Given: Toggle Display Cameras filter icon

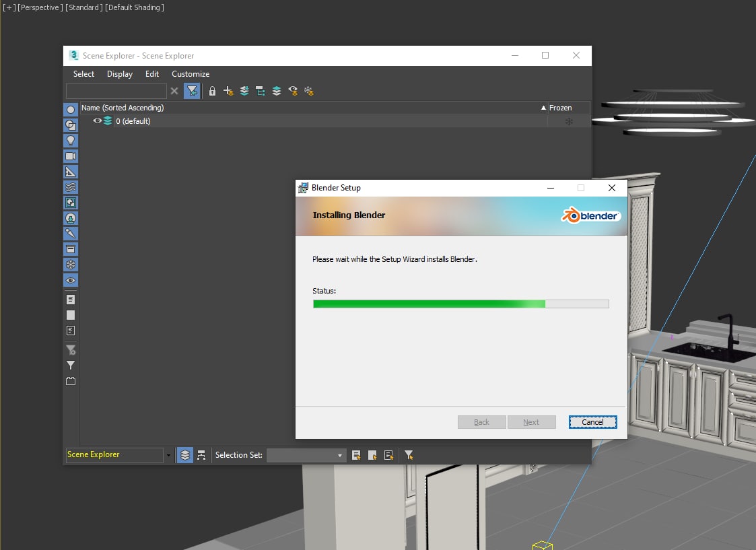Looking at the screenshot, I should [x=71, y=156].
